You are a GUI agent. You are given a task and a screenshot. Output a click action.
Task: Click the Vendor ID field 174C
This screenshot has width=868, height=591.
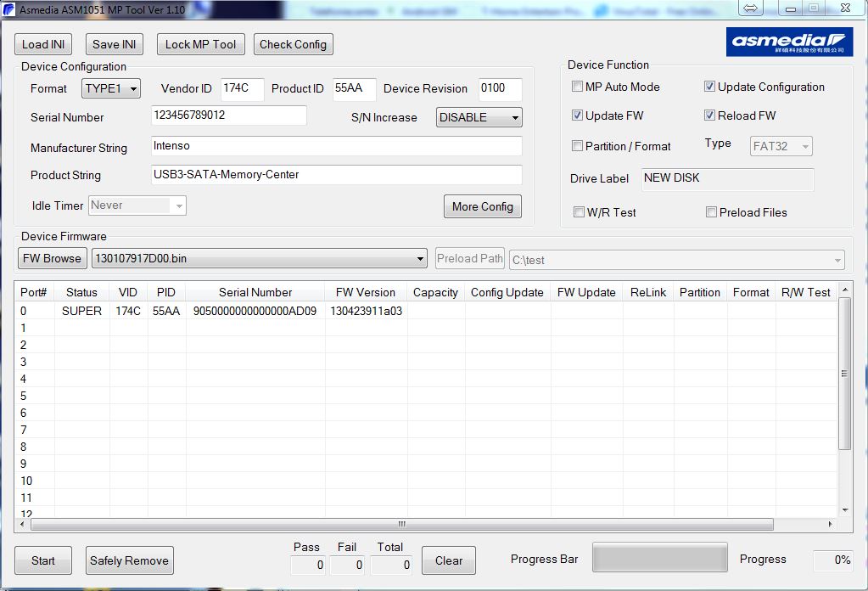coord(242,89)
